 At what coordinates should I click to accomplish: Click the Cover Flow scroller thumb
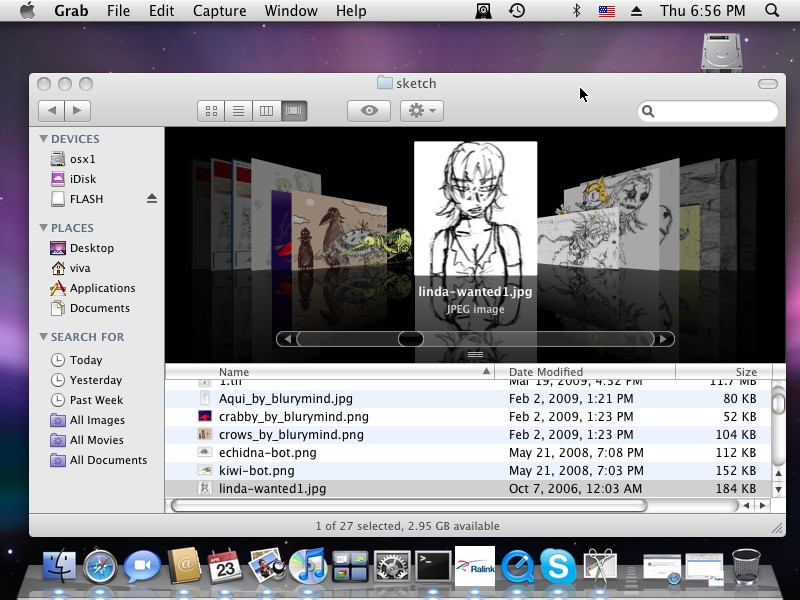tap(411, 339)
